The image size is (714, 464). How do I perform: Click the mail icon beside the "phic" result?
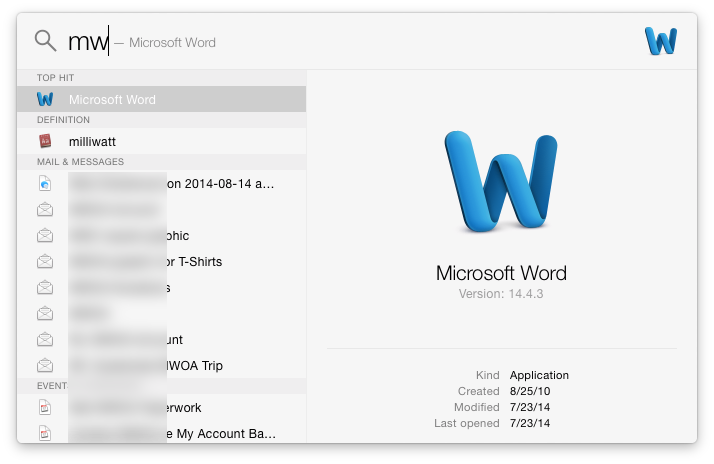tap(45, 235)
